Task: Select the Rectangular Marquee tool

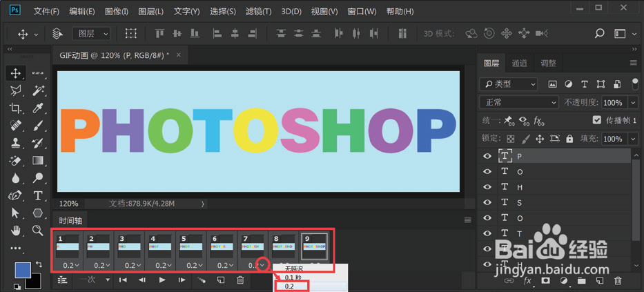Action: pos(38,73)
